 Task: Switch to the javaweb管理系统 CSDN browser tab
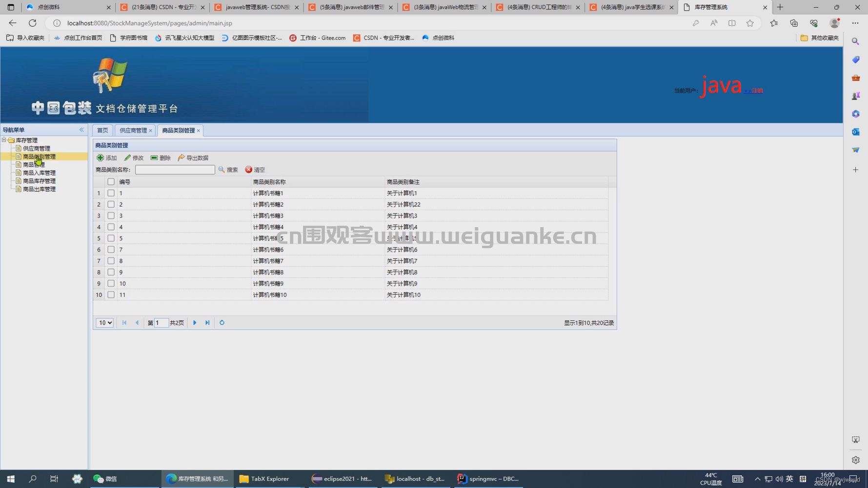coord(257,7)
